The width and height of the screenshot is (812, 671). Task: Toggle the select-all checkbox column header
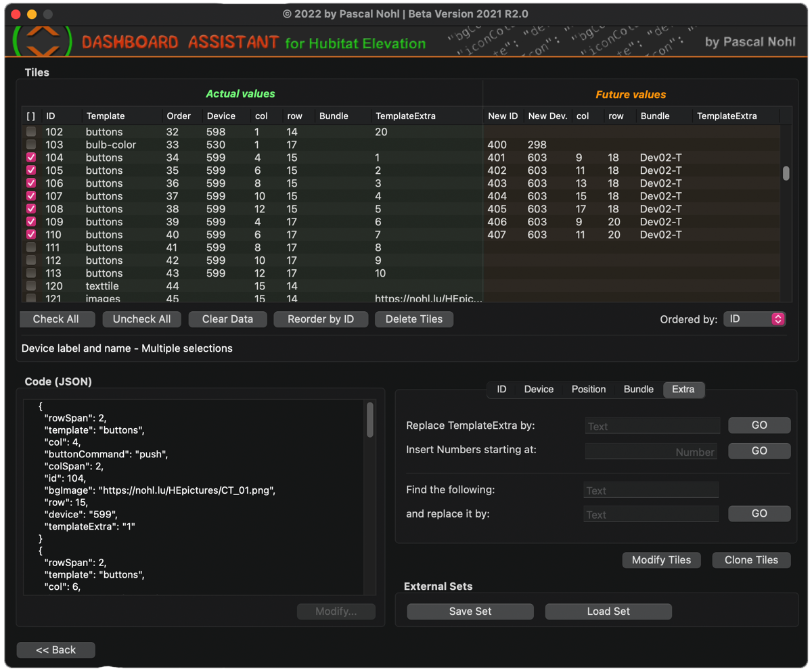[31, 116]
